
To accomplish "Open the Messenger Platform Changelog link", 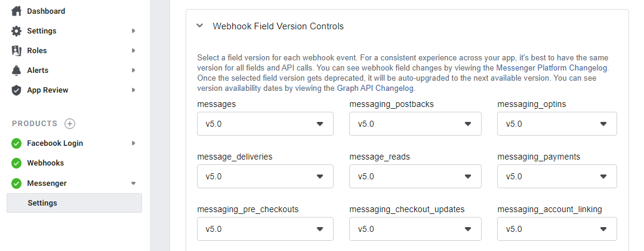I will (551, 68).
